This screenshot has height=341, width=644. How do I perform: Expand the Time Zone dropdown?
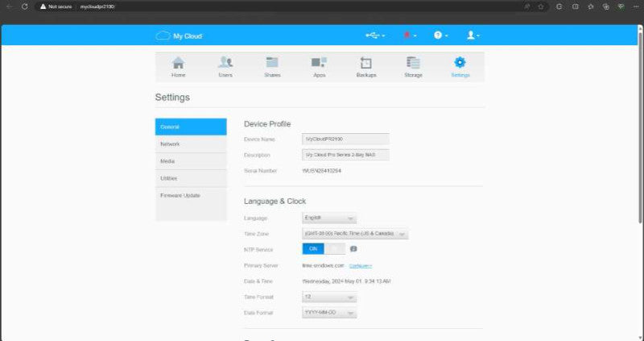tap(355, 234)
